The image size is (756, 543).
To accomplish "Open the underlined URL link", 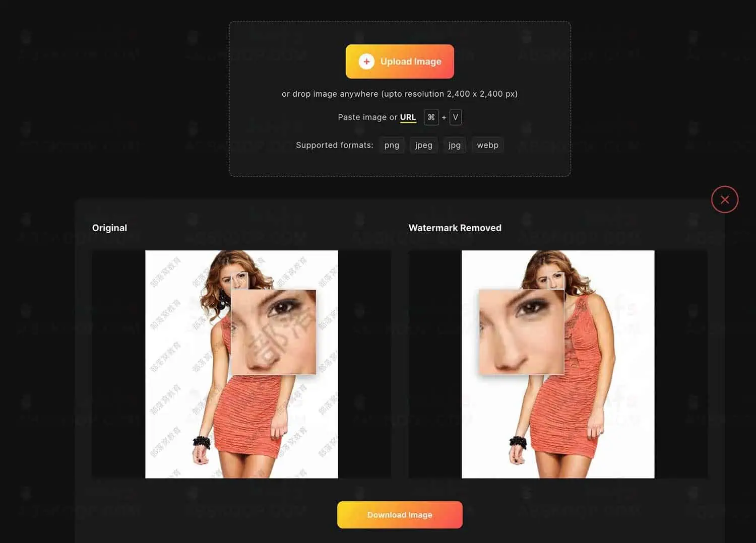I will coord(408,117).
